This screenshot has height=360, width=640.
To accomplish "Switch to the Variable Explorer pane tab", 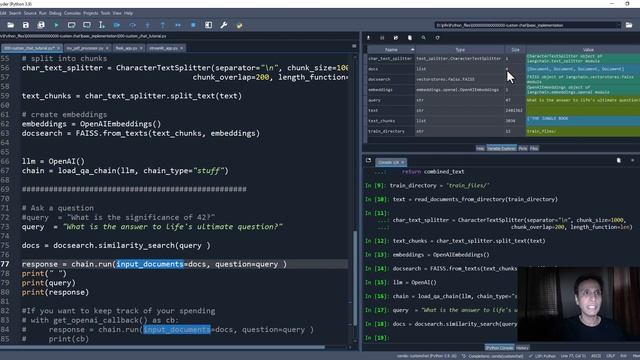I will (501, 149).
